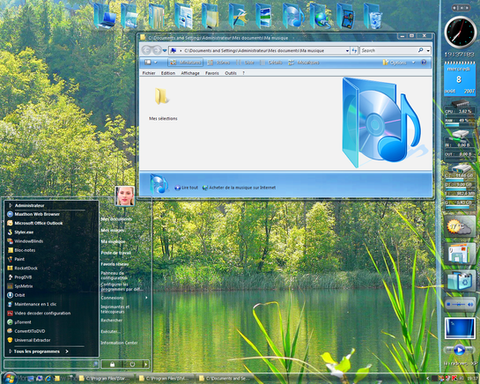The height and width of the screenshot is (384, 480).
Task: Switch to Icônes view in the toolbar
Action: (219, 62)
